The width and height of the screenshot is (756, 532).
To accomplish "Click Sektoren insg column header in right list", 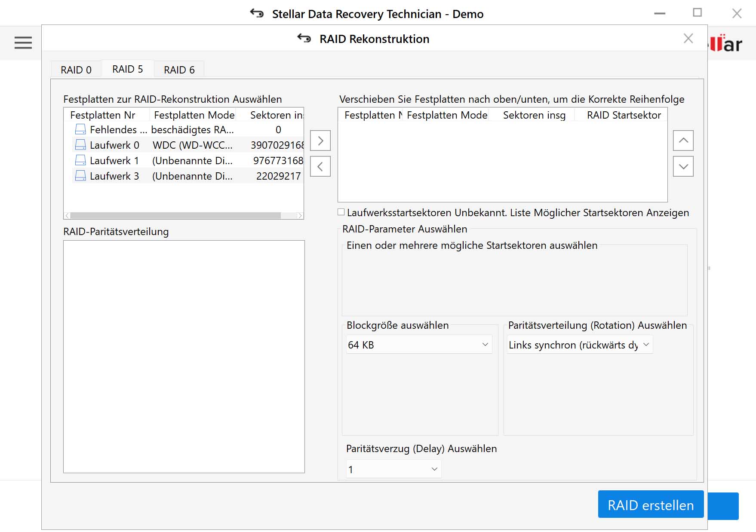I will tap(534, 115).
